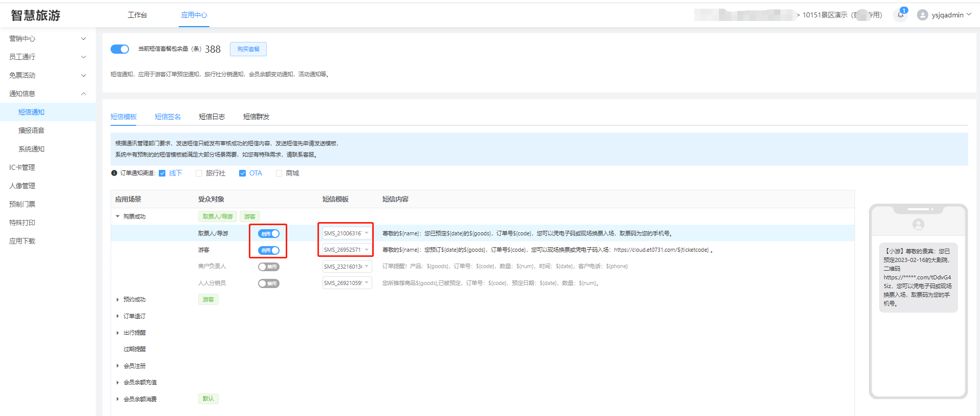Open the ysjqadmin account menu
Screen dimensions: 980x416
click(950, 15)
